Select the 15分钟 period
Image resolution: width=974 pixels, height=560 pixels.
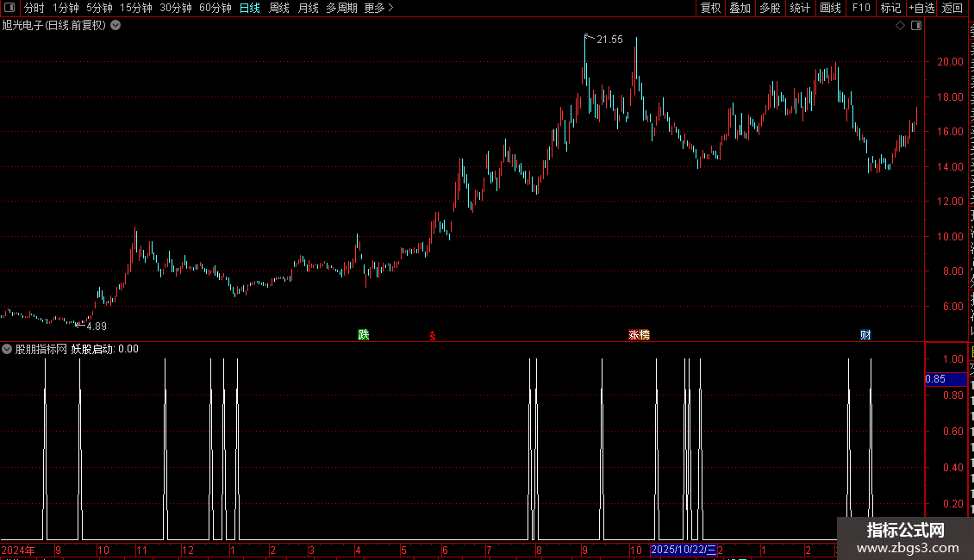coord(136,8)
